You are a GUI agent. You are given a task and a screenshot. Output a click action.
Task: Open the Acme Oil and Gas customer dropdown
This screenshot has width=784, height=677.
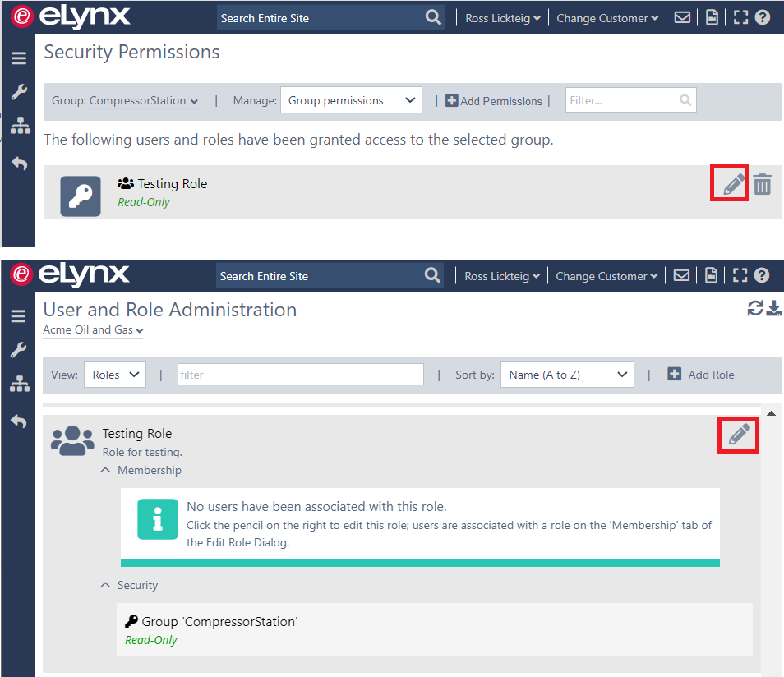tap(93, 330)
